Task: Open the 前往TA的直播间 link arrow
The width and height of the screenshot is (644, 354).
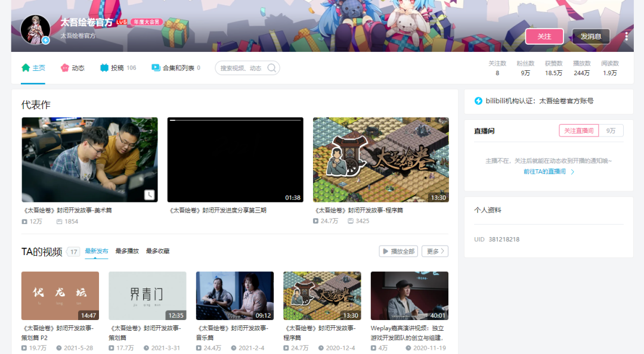Action: (572, 172)
